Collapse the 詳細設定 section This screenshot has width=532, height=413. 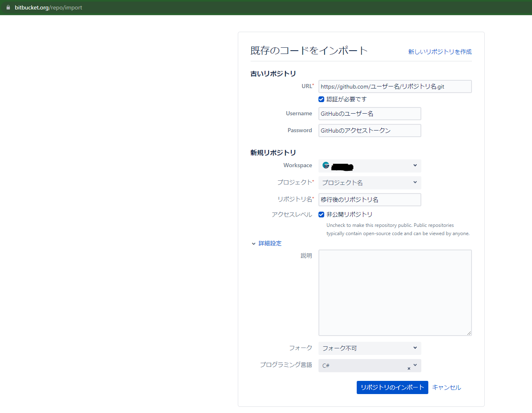click(267, 243)
